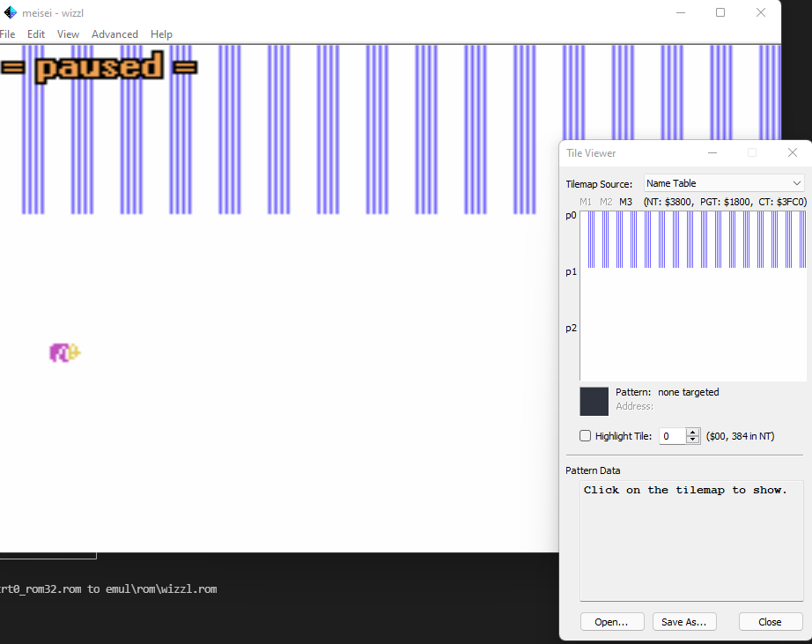812x644 pixels.
Task: Click the p0 row label
Action: pos(571,216)
